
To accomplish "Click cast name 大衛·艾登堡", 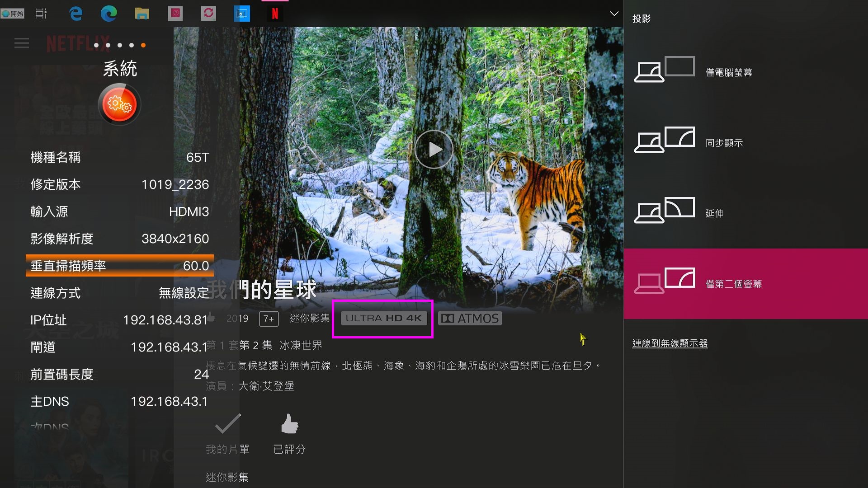I will pyautogui.click(x=266, y=386).
